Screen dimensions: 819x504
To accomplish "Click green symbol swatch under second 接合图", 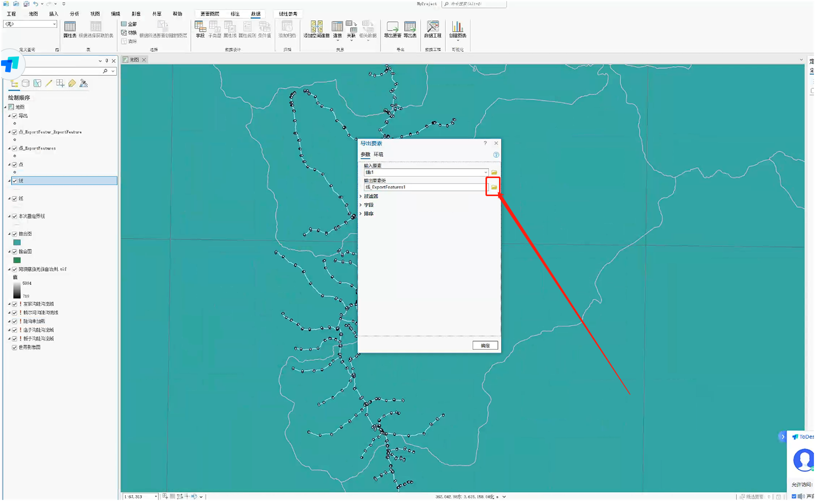I will click(x=17, y=260).
